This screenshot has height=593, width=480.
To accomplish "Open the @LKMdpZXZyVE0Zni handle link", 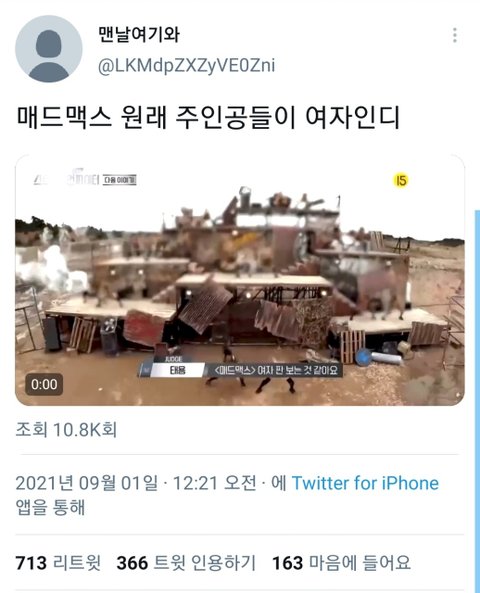I will click(186, 66).
